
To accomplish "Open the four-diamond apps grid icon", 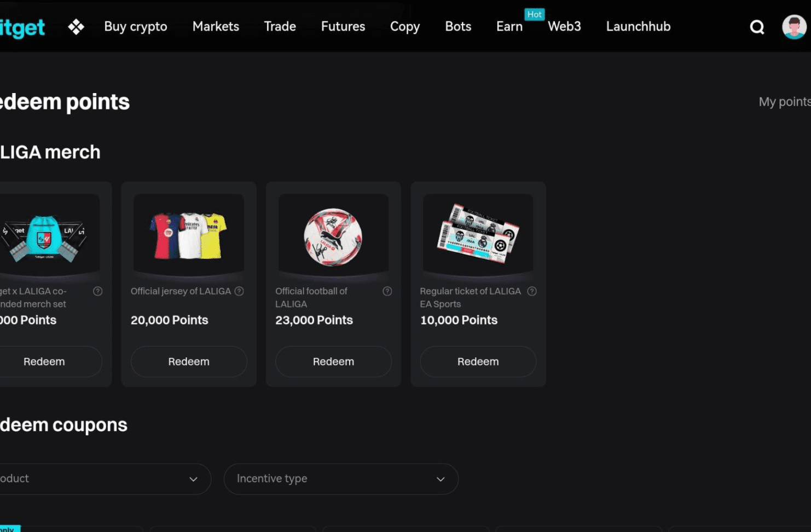I will [76, 27].
